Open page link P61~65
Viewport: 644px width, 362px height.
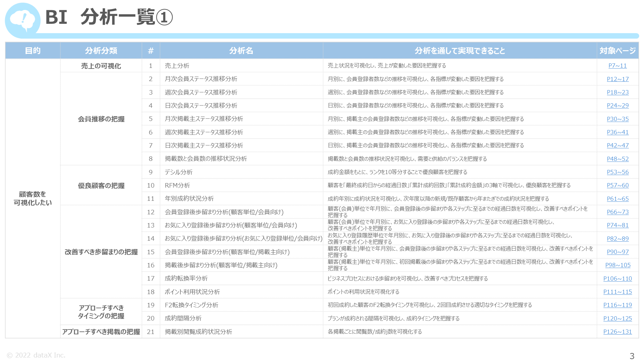(618, 199)
